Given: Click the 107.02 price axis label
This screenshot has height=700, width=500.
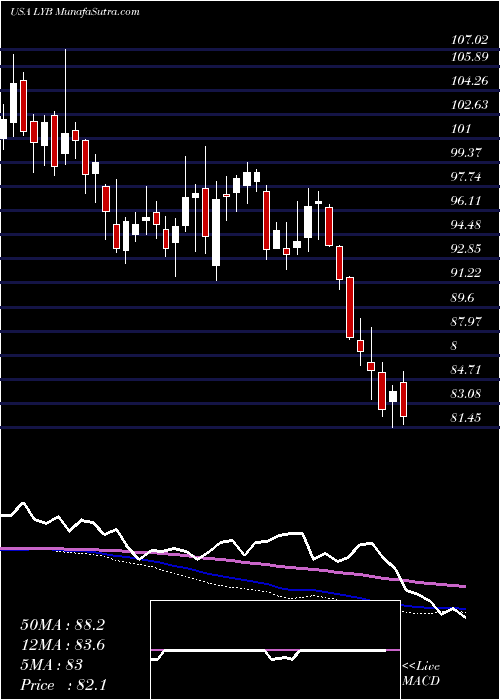Looking at the screenshot, I should tap(470, 41).
